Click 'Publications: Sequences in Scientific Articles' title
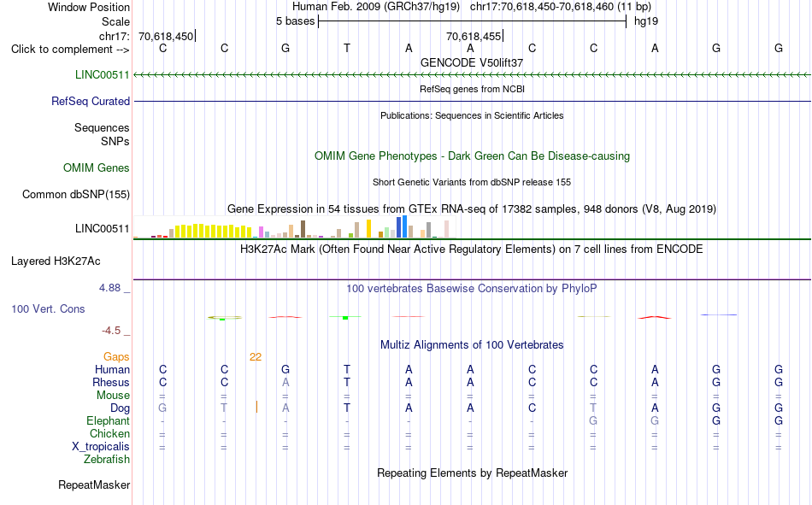The height and width of the screenshot is (505, 812). point(472,115)
